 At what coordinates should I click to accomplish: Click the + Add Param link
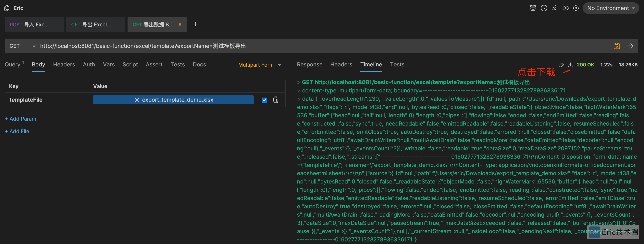point(20,119)
